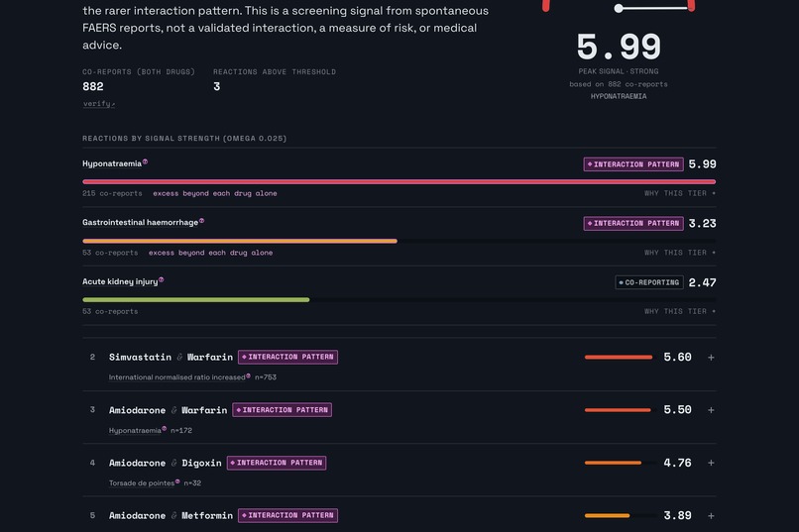The width and height of the screenshot is (799, 532).
Task: Click Torsade de pointes reaction link
Action: (x=142, y=483)
